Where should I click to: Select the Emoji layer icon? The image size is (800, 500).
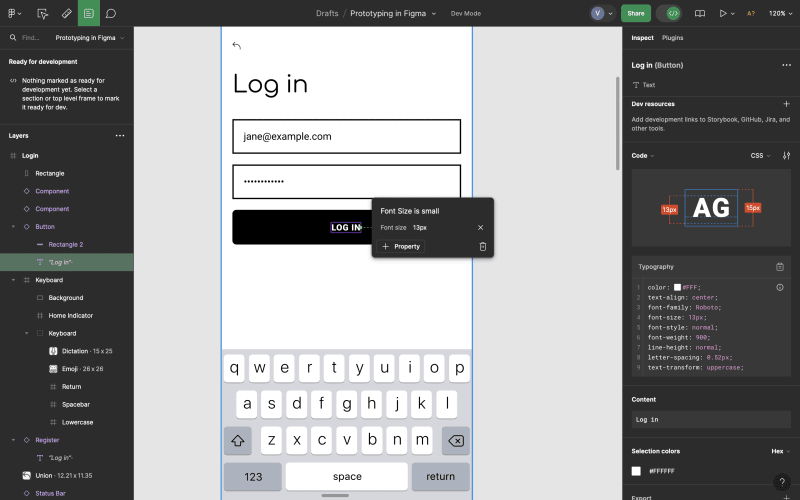pos(53,369)
